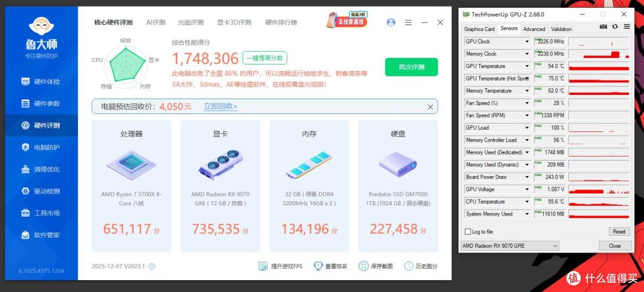Click GPU-Z refresh icon
The height and width of the screenshot is (292, 644).
point(615,27)
